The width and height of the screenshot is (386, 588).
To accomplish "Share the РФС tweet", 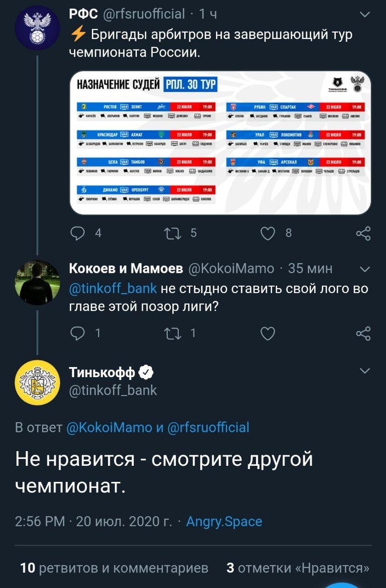I will [x=363, y=233].
